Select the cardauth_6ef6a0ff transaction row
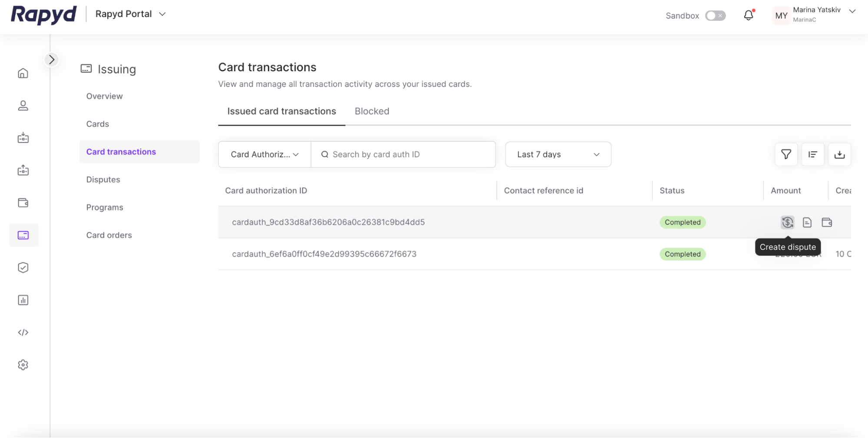The height and width of the screenshot is (438, 868). (324, 254)
